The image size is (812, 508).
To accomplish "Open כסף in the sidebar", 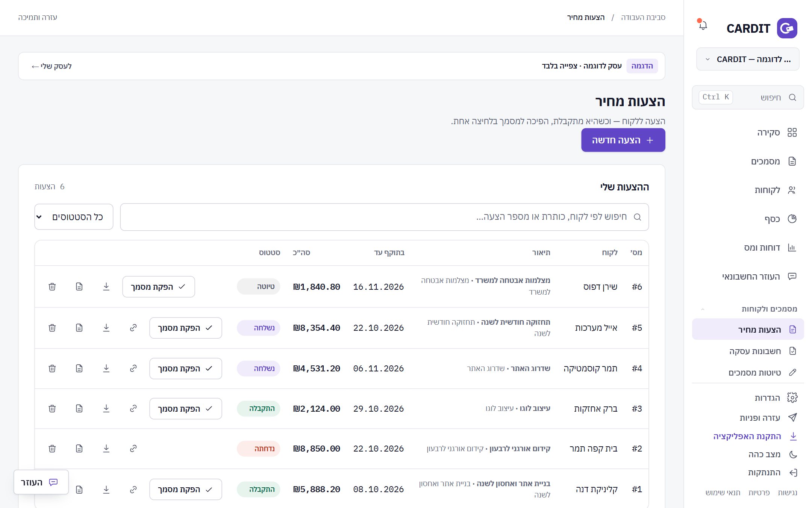I will [x=748, y=219].
